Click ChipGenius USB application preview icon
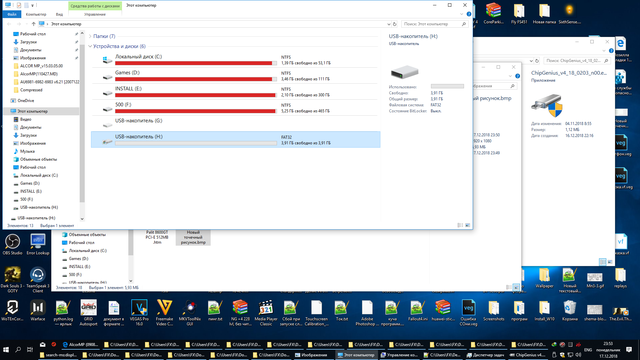Screen dimensions: 640x360 [x=547, y=105]
